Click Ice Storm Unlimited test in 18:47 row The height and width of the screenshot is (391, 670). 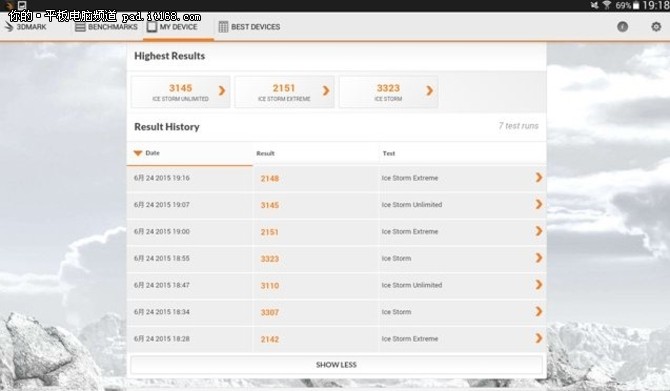click(412, 285)
